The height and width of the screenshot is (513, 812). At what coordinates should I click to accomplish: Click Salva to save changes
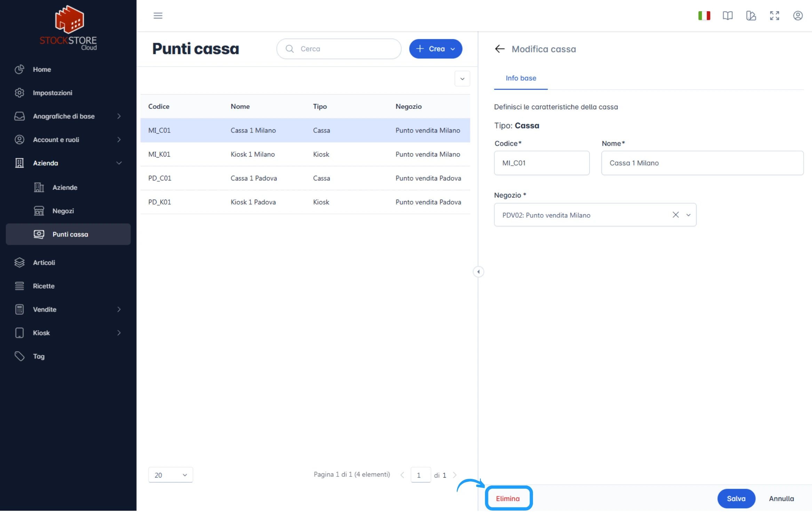pyautogui.click(x=737, y=498)
